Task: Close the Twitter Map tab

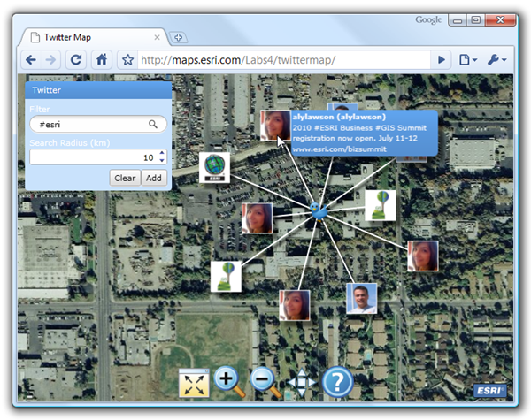Action: coord(157,37)
